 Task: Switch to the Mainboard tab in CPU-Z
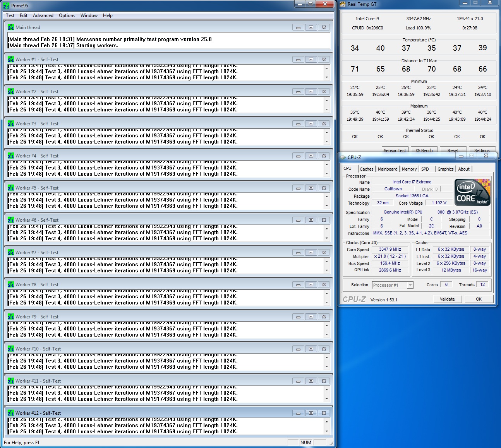point(388,169)
